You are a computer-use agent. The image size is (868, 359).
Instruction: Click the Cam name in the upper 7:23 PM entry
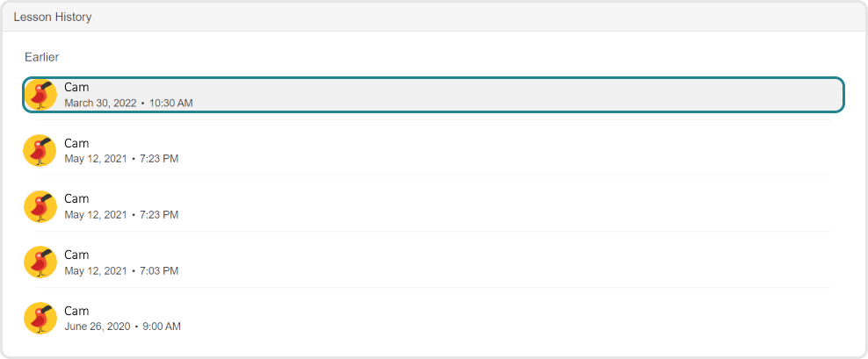tap(76, 143)
